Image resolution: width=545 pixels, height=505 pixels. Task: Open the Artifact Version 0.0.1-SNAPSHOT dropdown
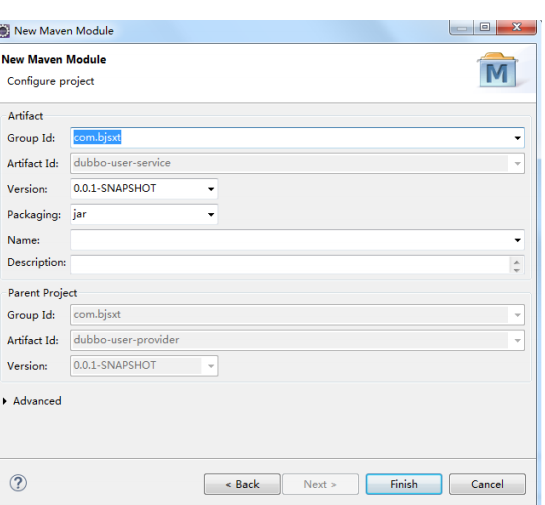click(211, 189)
